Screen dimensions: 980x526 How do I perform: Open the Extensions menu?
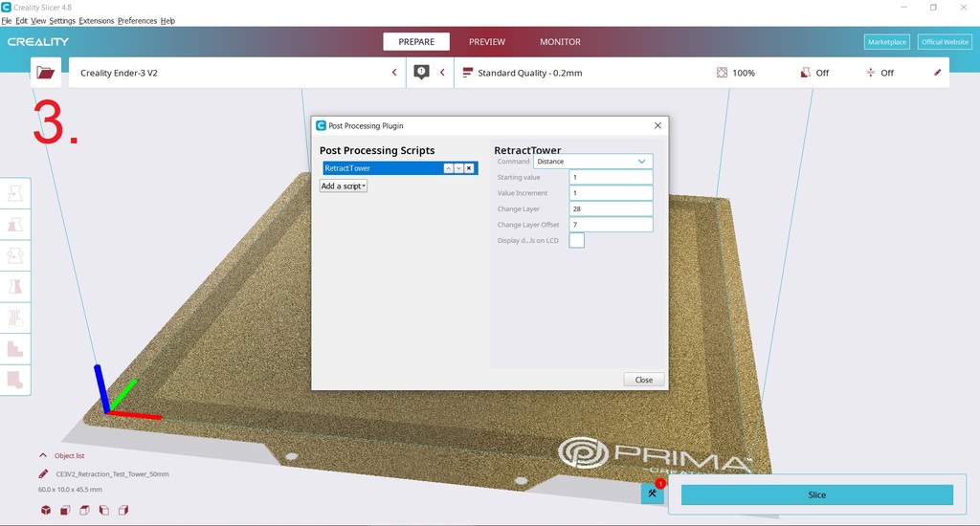click(x=96, y=21)
